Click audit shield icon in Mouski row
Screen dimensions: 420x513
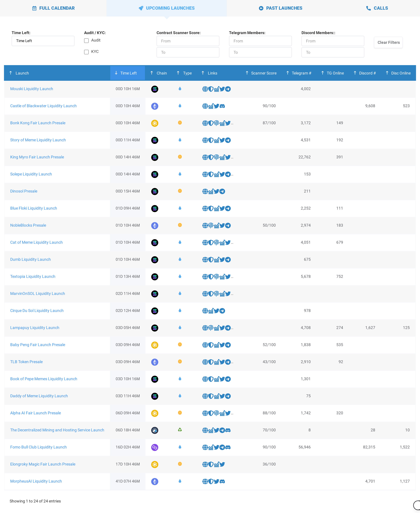coord(211,89)
